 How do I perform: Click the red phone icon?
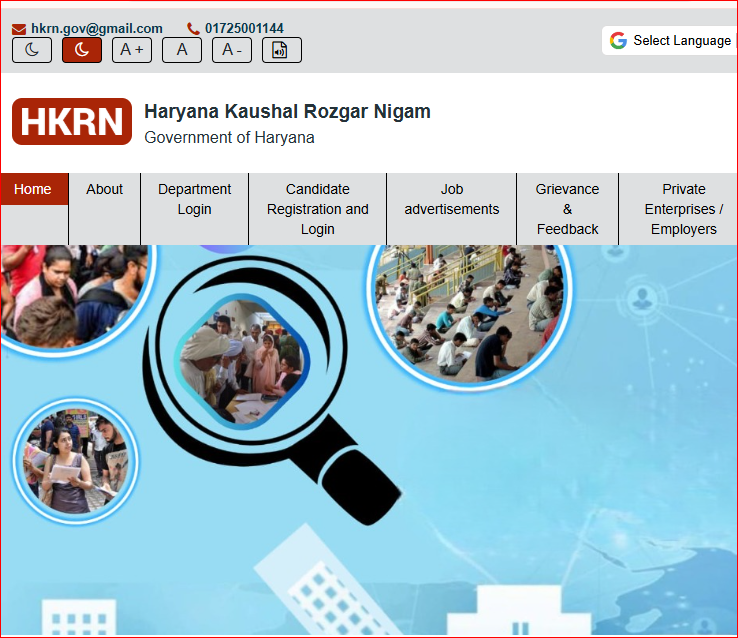193,29
